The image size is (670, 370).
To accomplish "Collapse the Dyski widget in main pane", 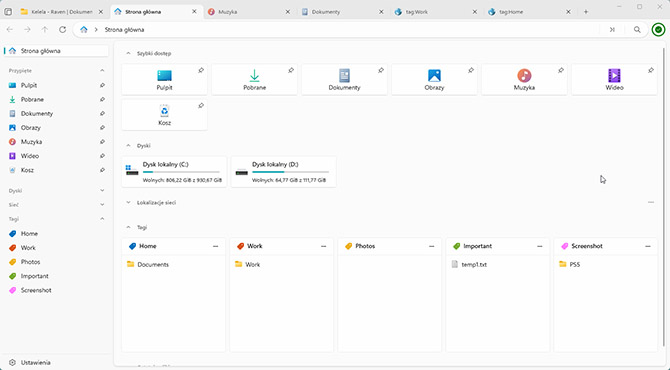I will tap(128, 146).
